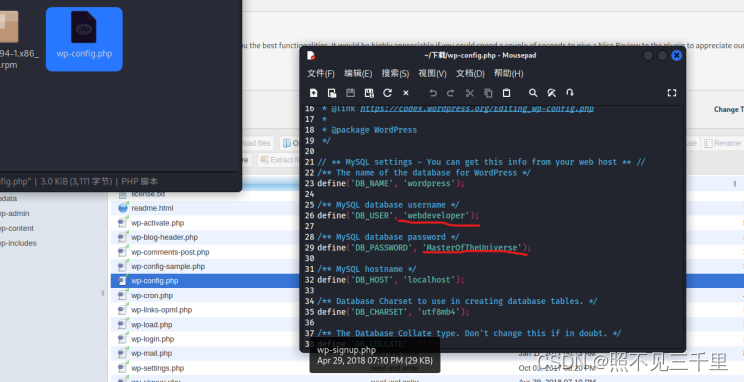Click the Find and Replace icon in Mousepad

point(551,93)
